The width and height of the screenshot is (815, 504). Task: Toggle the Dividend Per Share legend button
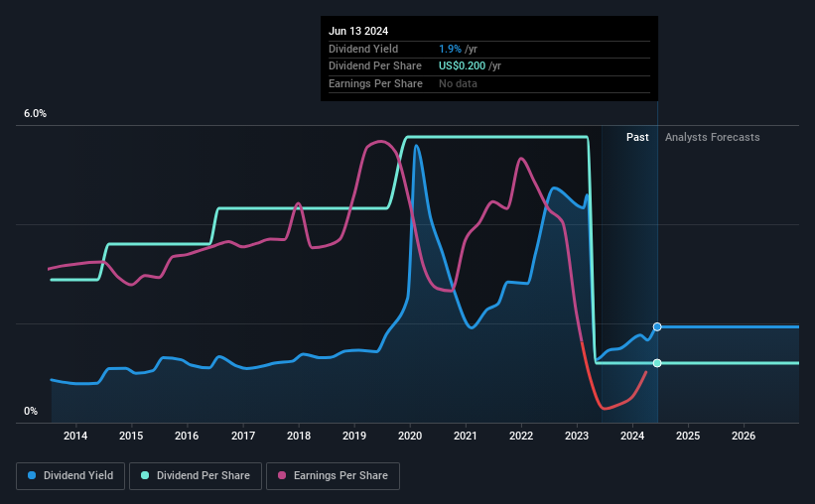196,476
